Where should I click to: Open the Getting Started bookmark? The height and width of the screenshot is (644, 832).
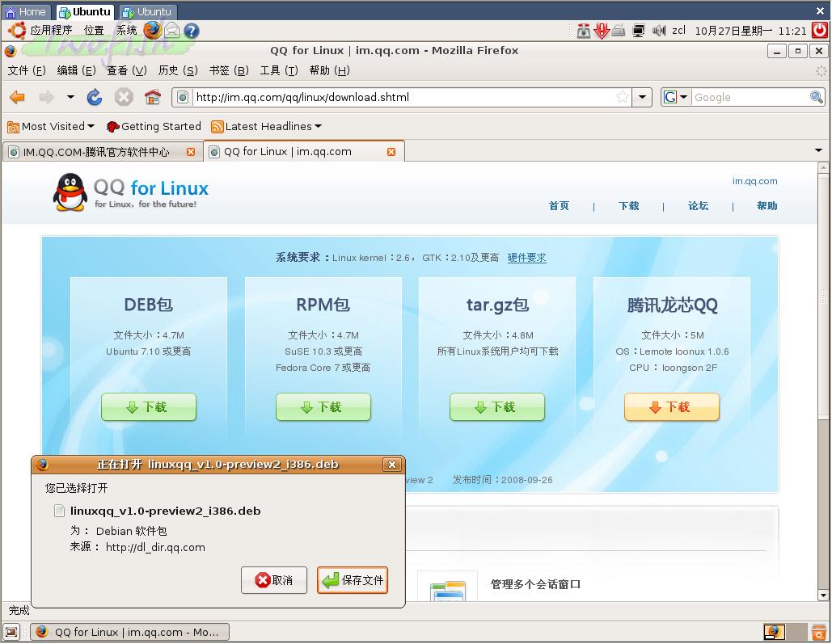click(154, 127)
